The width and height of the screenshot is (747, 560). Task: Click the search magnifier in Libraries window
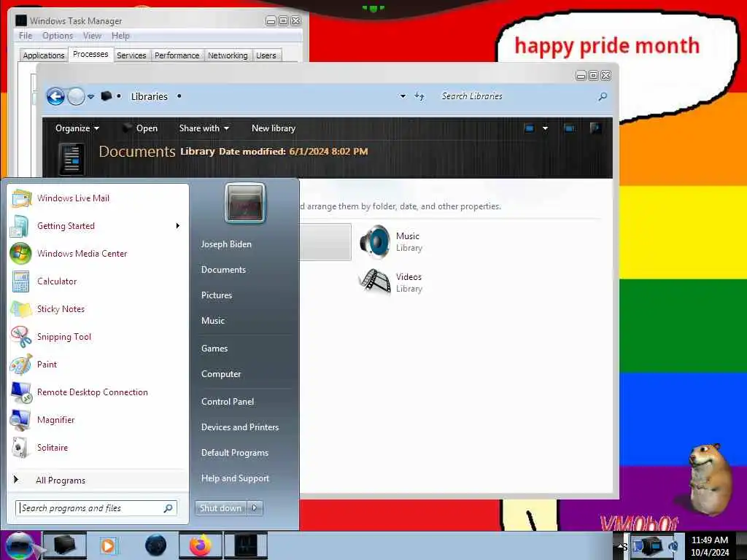point(603,96)
